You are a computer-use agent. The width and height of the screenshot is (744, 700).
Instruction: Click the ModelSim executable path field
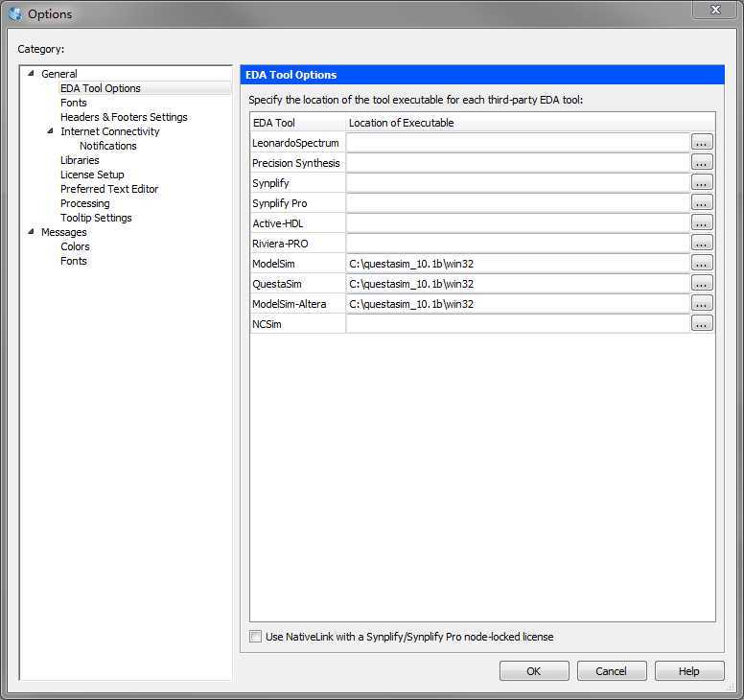click(x=518, y=264)
